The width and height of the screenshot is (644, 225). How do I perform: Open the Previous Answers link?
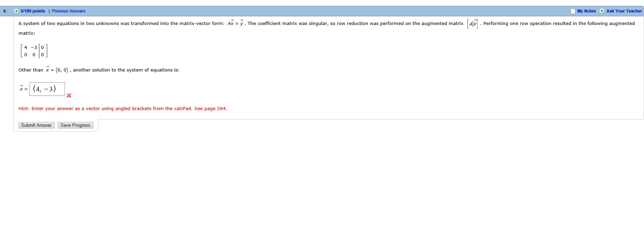point(69,11)
